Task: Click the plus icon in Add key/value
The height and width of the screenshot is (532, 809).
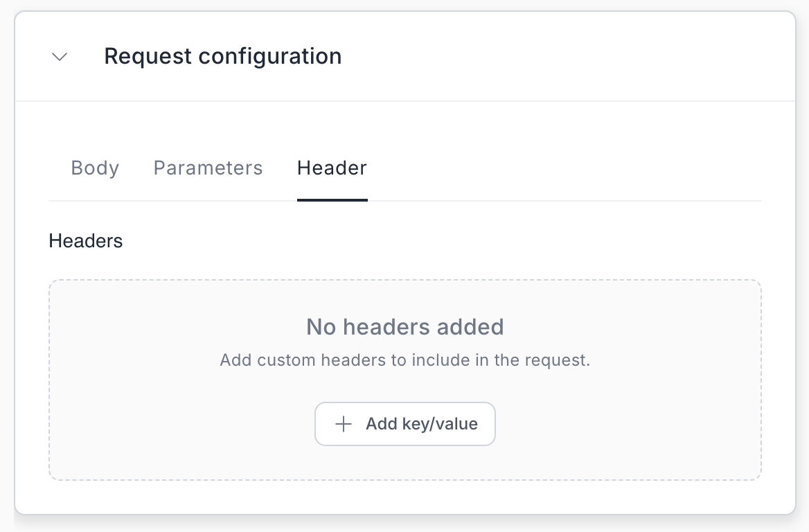Action: [x=344, y=424]
